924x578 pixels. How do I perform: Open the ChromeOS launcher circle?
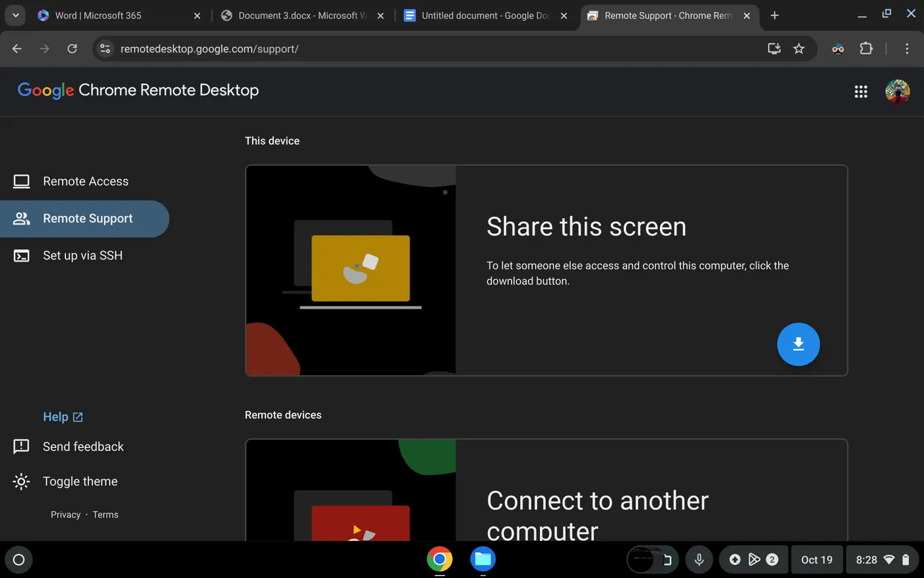pos(18,560)
